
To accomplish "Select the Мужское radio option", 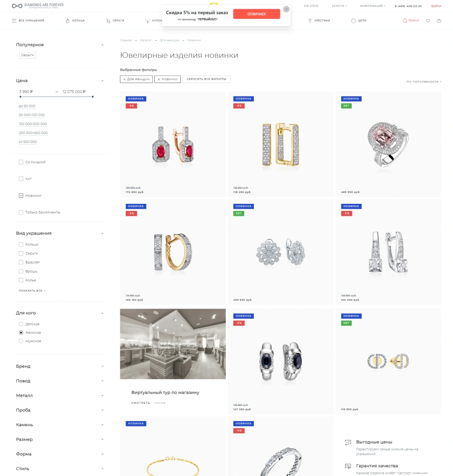I will [x=21, y=341].
